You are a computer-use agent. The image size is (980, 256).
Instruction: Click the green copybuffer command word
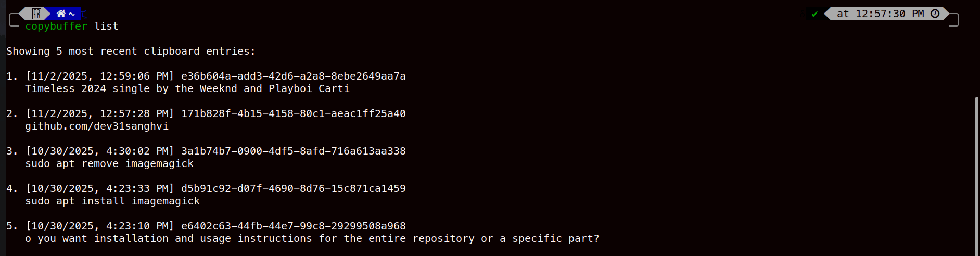point(56,27)
